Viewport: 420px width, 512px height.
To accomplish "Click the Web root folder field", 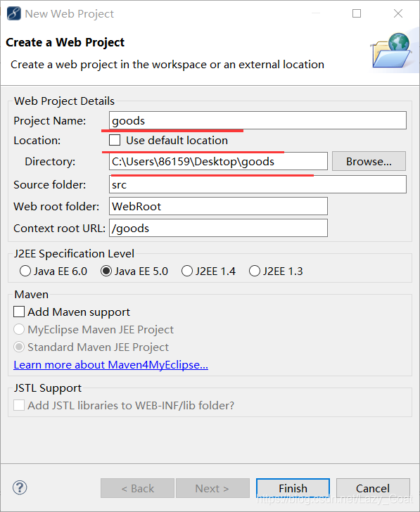I will coord(218,206).
